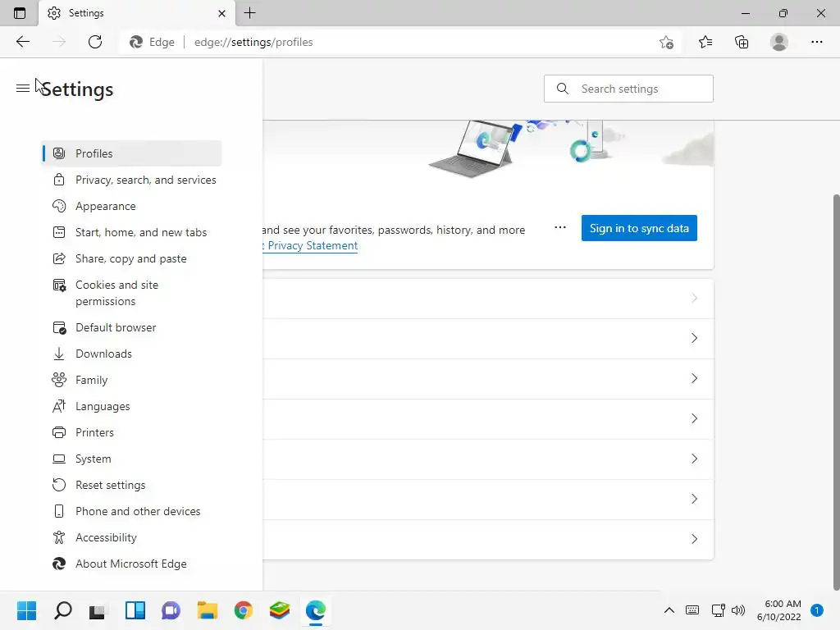Open a new tab with plus
The height and width of the screenshot is (630, 840).
[x=249, y=13]
